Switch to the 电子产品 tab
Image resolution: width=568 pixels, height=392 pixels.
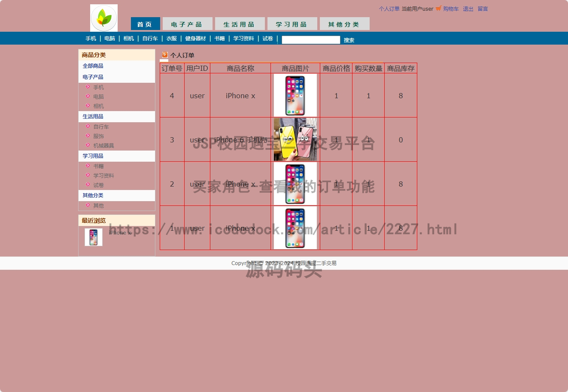point(187,24)
